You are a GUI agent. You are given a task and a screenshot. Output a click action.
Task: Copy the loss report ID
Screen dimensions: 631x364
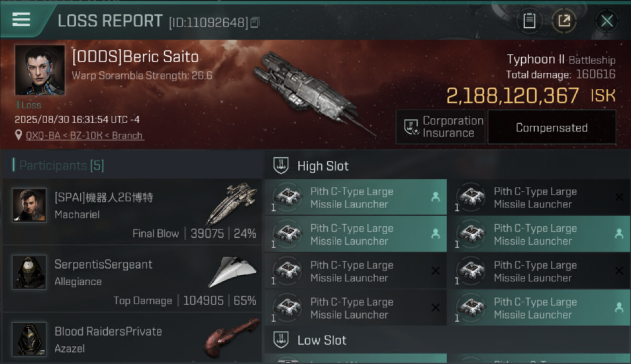tap(255, 22)
